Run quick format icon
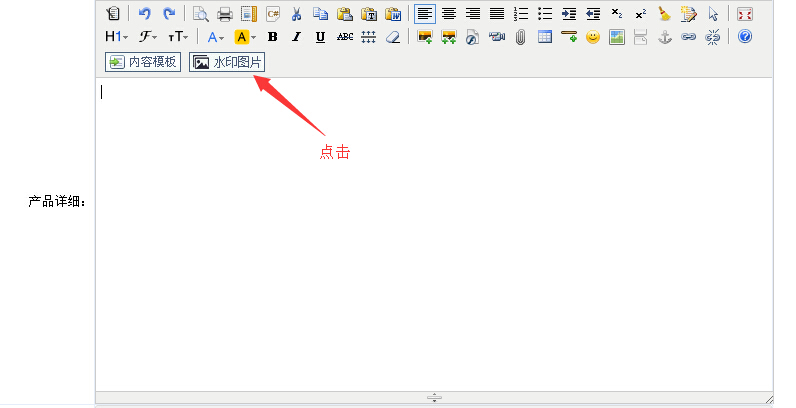 [x=689, y=14]
